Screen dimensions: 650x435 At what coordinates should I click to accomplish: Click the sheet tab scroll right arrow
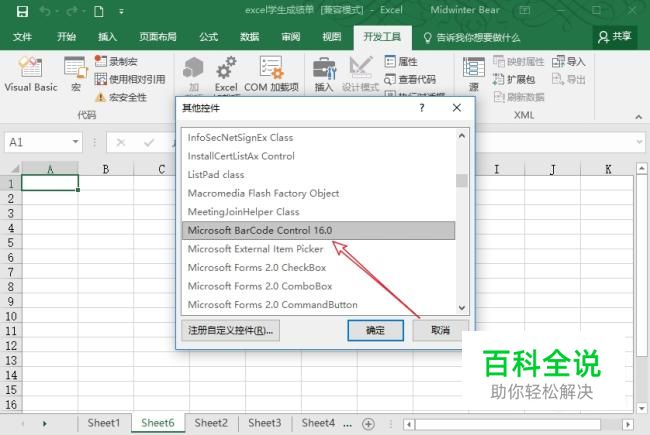point(45,424)
